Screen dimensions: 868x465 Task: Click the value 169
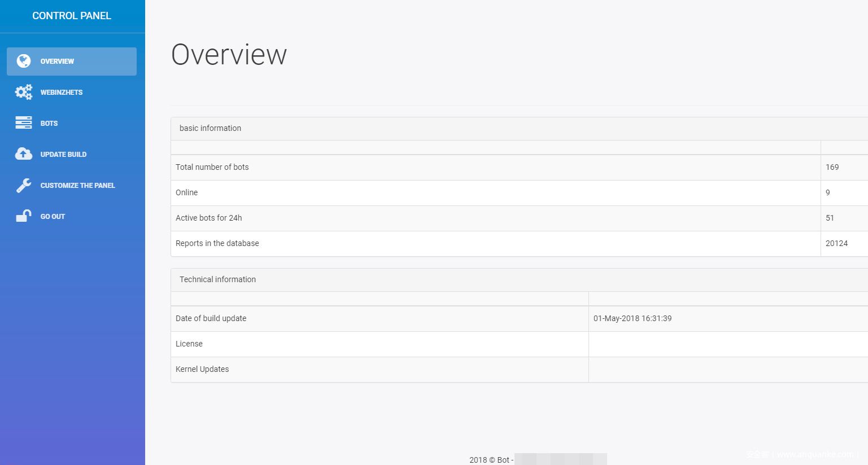(x=832, y=167)
